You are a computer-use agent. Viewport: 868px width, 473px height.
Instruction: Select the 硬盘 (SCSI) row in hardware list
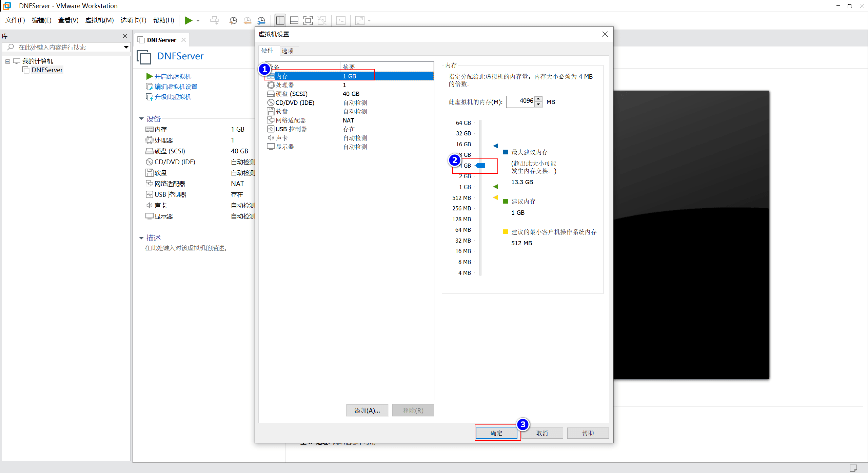point(350,94)
